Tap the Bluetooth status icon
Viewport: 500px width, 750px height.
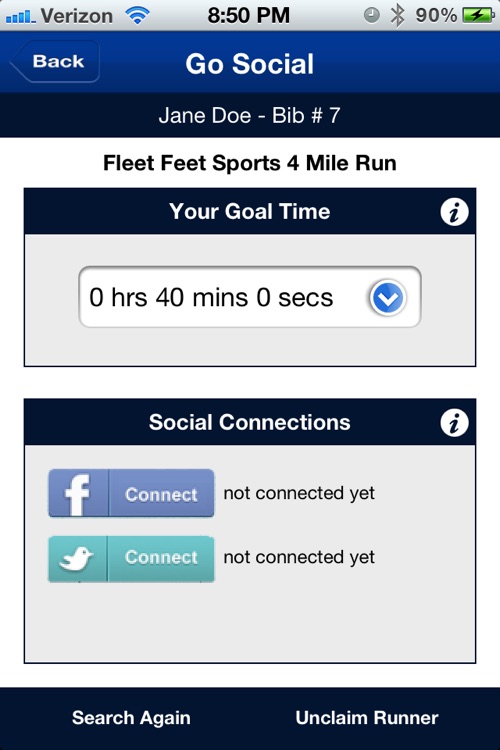coord(397,15)
